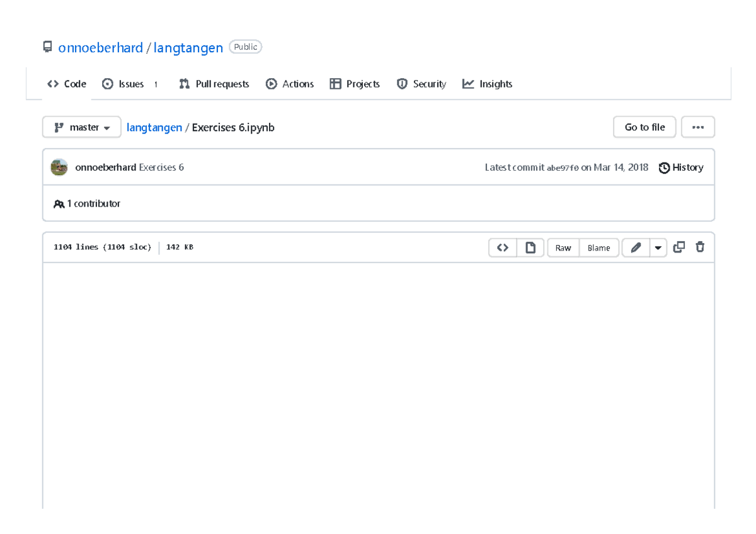Open the Raw file view
The height and width of the screenshot is (534, 756).
tap(563, 247)
